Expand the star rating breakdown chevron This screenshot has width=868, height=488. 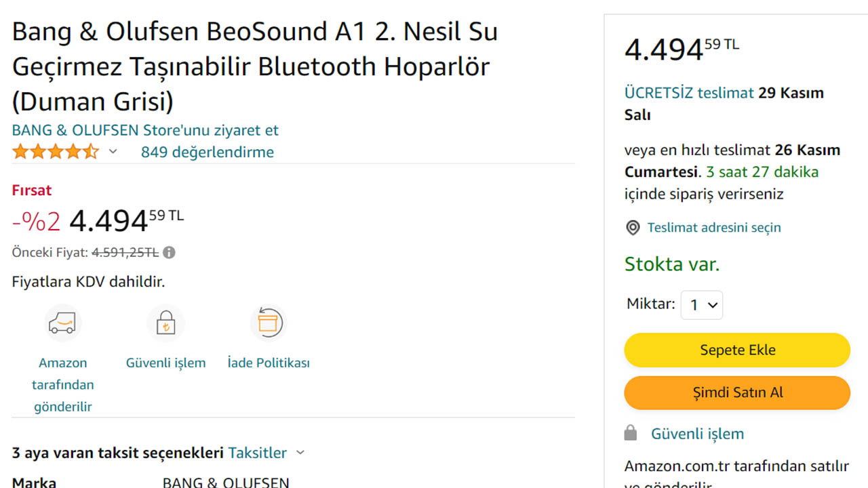click(113, 152)
